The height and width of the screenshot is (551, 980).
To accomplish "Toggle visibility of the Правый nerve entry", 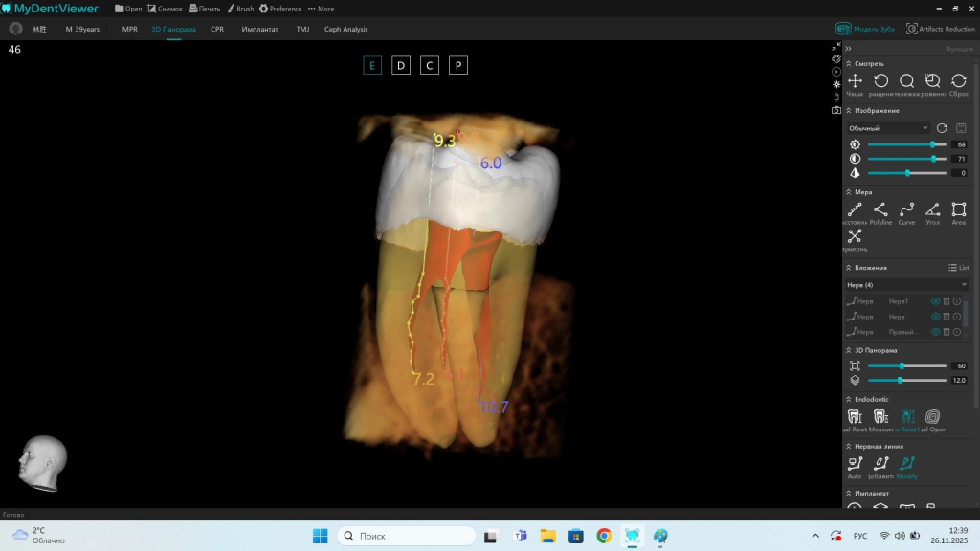I will [935, 332].
